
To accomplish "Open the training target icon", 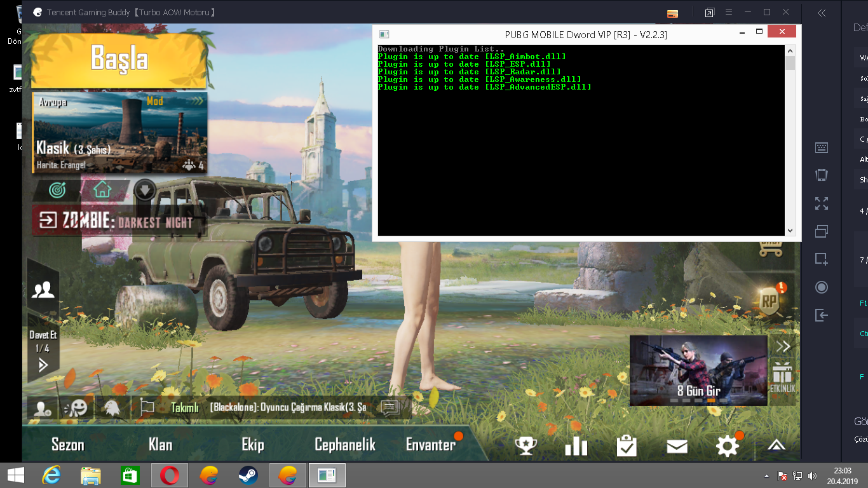I will pyautogui.click(x=57, y=189).
